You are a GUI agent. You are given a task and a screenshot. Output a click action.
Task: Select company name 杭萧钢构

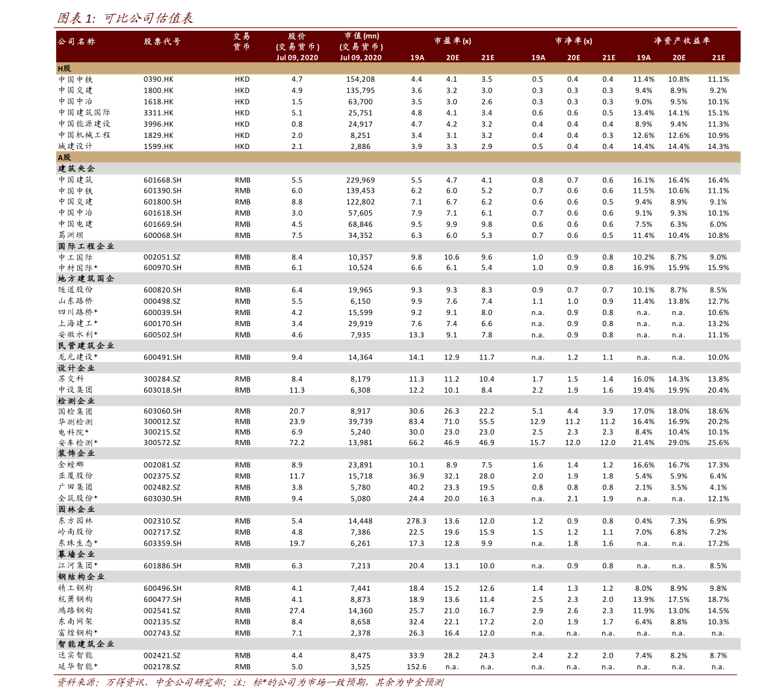[x=75, y=599]
